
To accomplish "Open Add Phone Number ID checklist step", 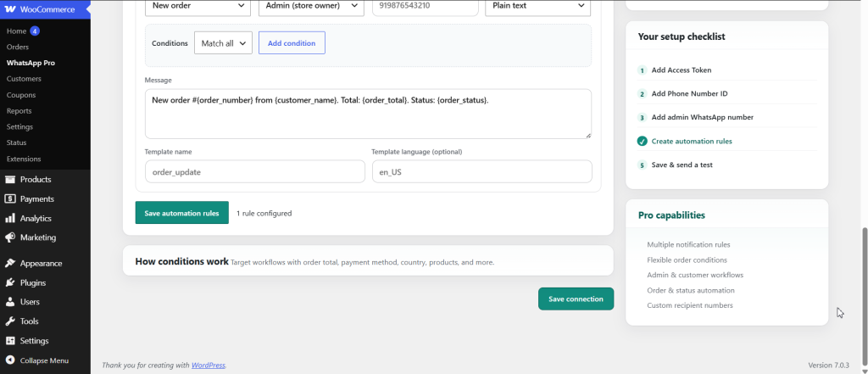I will point(689,94).
